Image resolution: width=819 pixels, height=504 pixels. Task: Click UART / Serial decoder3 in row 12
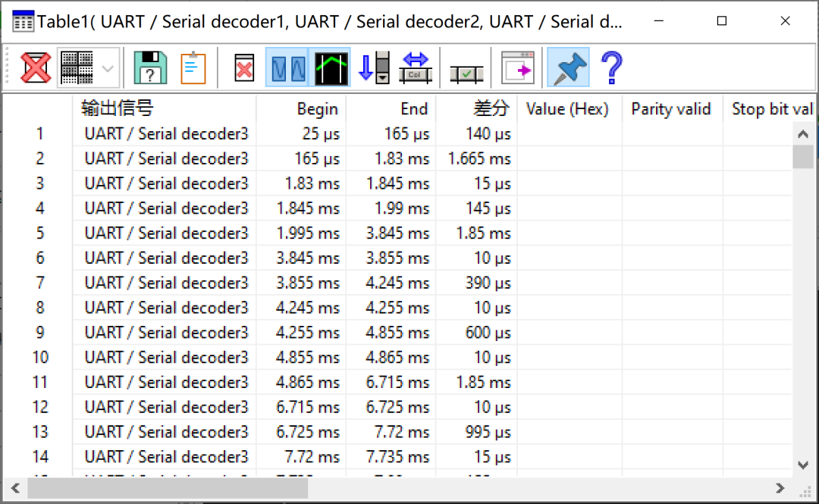click(166, 408)
